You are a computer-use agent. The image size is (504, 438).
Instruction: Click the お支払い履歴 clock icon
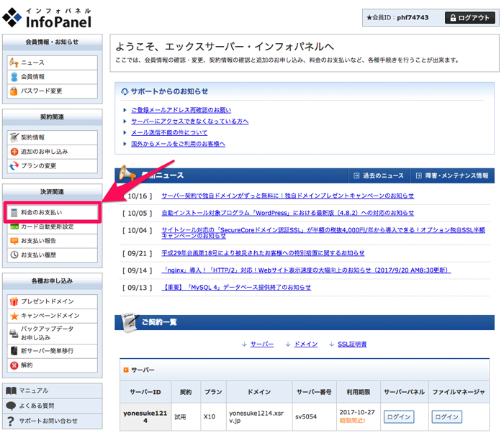point(14,255)
